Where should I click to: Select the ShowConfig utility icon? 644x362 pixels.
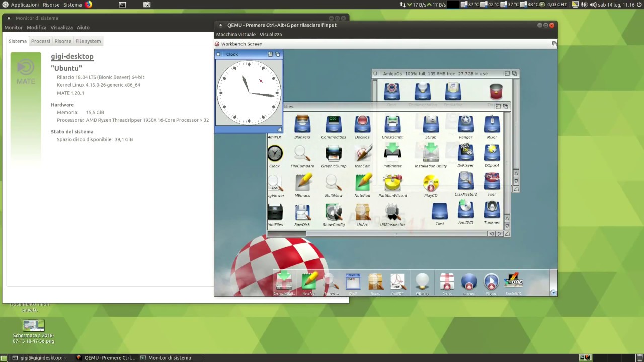point(334,212)
